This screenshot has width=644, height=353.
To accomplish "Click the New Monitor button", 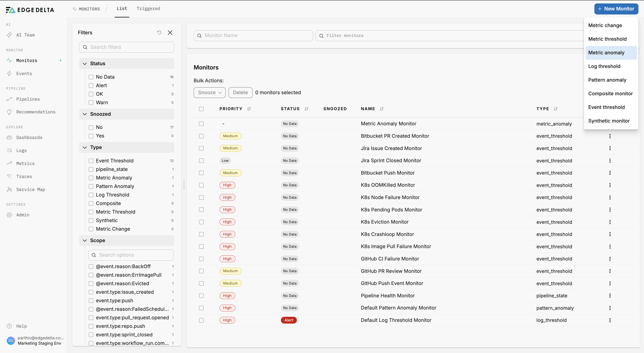I will (616, 9).
